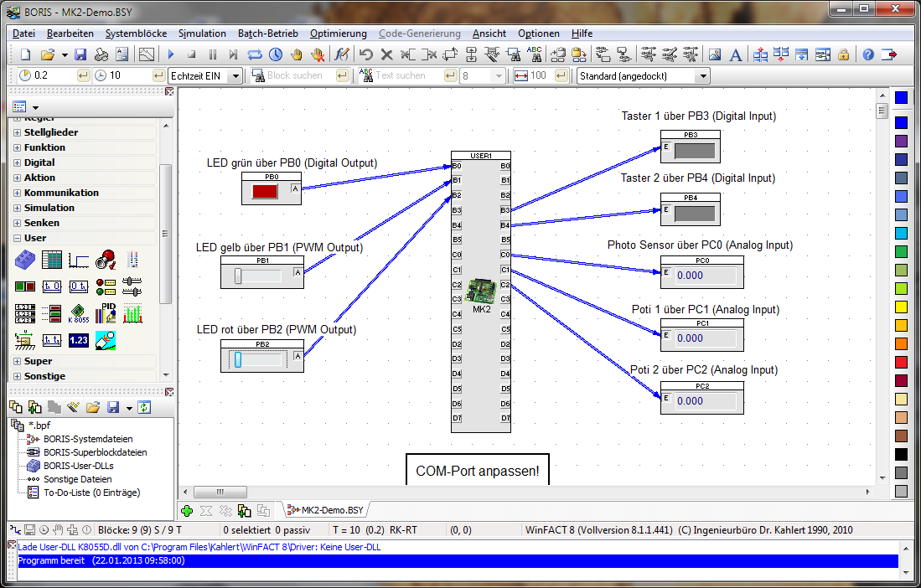
Task: Expand the Digital category
Action: pyautogui.click(x=17, y=162)
